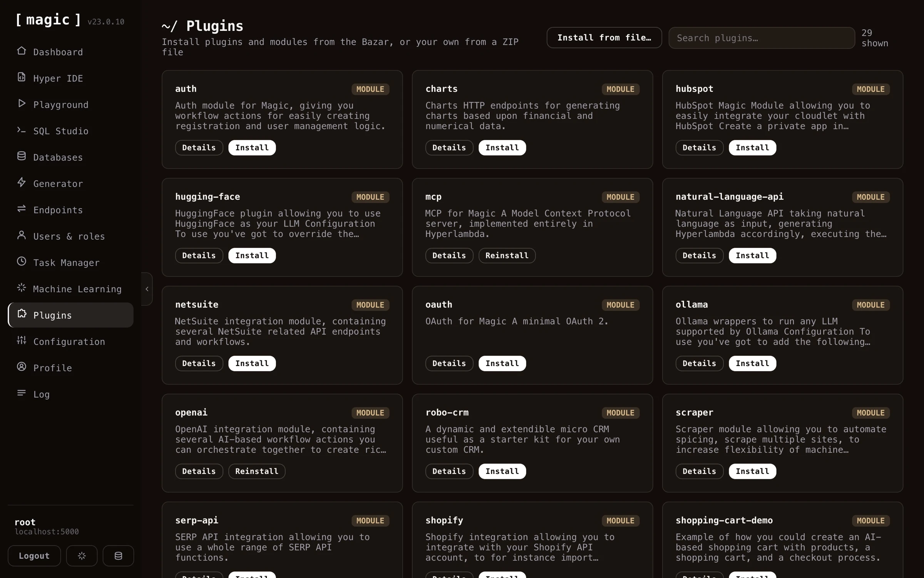Click the Databases cylinder icon
The width and height of the screenshot is (924, 578).
click(x=22, y=156)
